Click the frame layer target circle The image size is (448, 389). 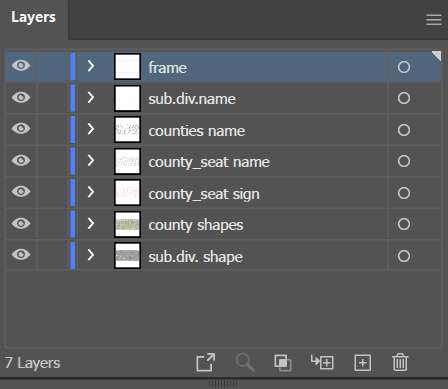coord(404,67)
